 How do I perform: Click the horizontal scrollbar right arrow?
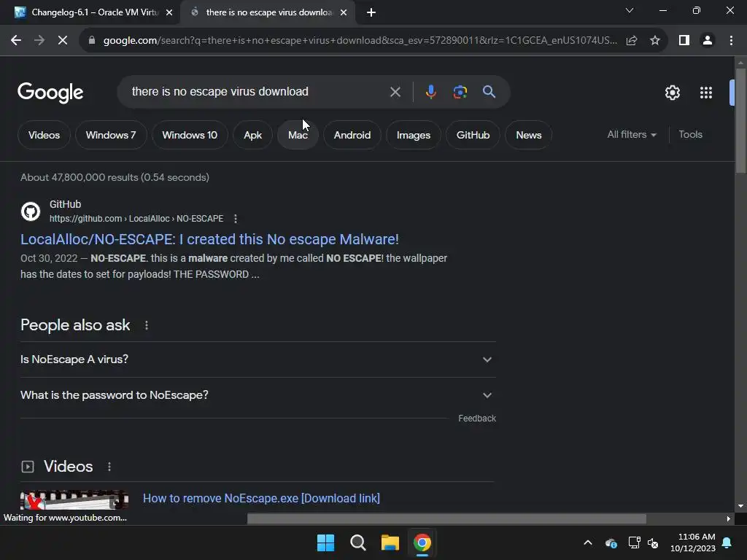729,518
